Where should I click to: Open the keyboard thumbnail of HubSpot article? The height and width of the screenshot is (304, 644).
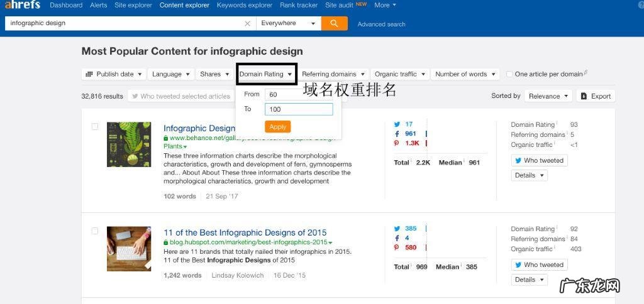129,249
